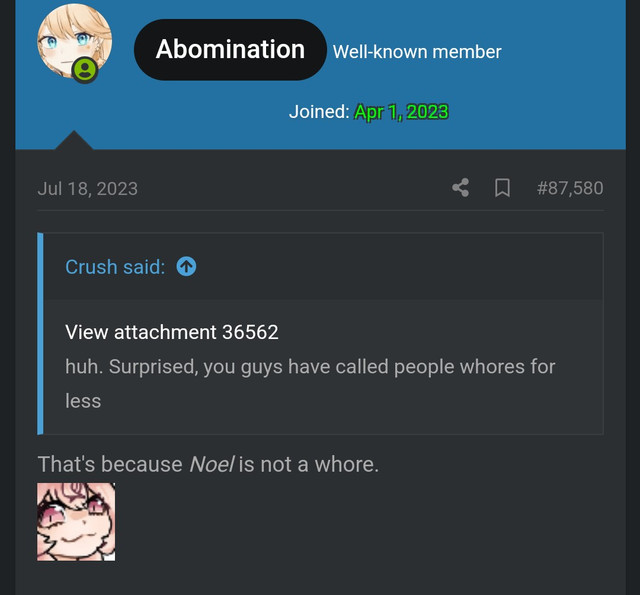Viewport: 640px width, 595px height.
Task: Click the pink-haired emoji sticker image
Action: click(76, 522)
